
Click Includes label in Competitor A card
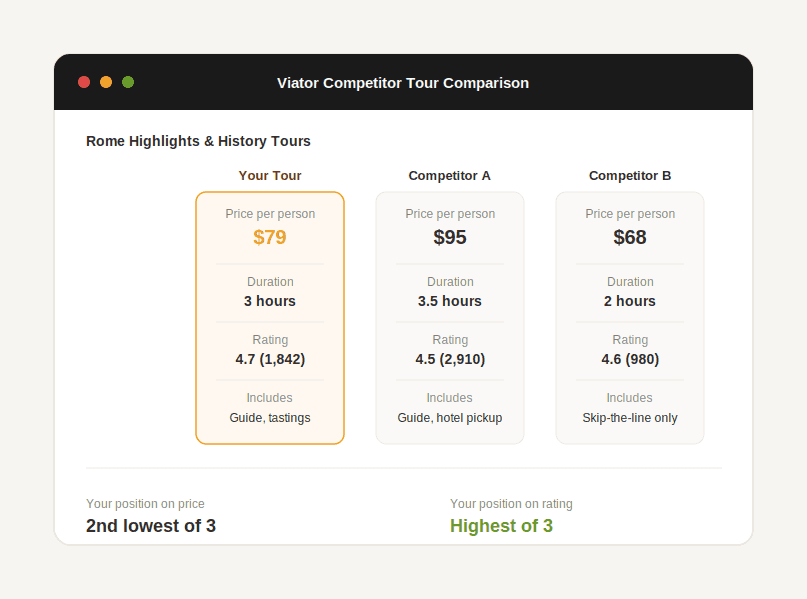[449, 398]
